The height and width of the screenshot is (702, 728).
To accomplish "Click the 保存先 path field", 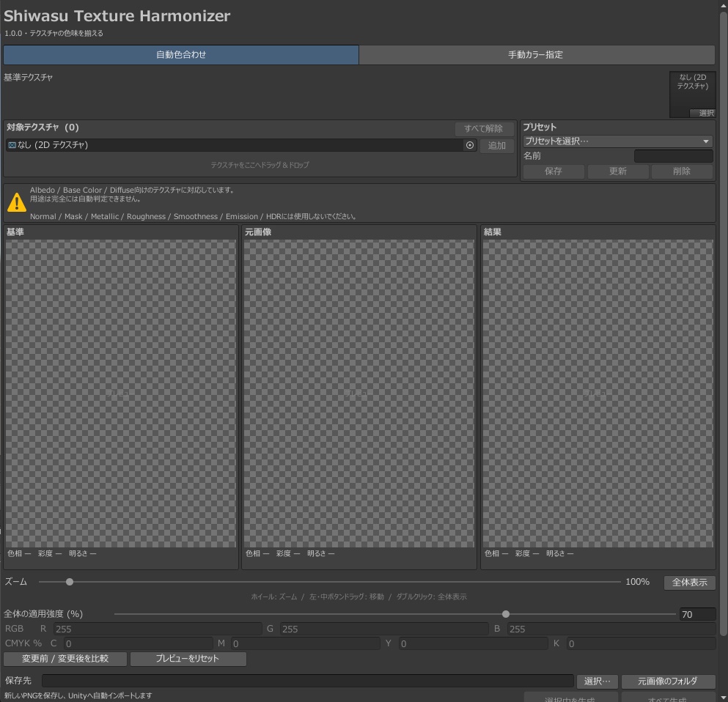I will coord(308,681).
